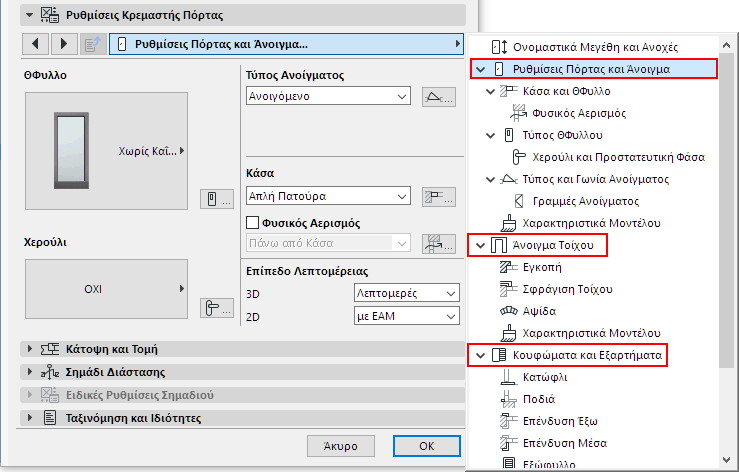The width and height of the screenshot is (739, 472).
Task: Open handle settings icon button
Action: [x=214, y=308]
